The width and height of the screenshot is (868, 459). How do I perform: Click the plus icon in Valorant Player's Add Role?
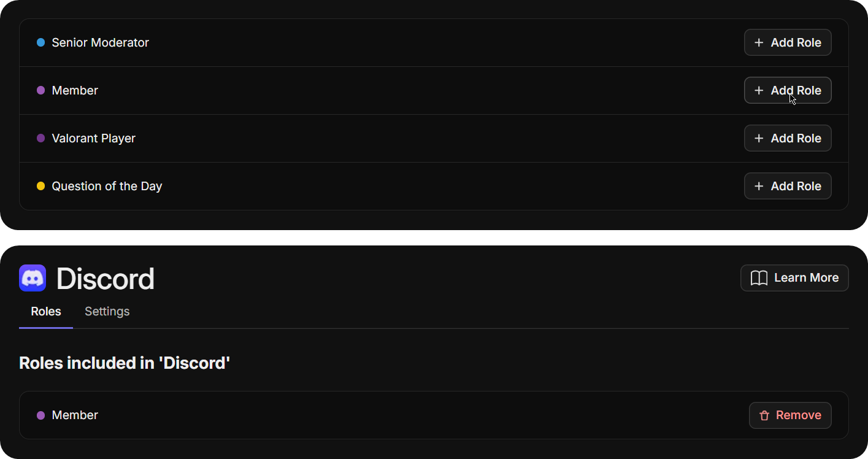759,138
